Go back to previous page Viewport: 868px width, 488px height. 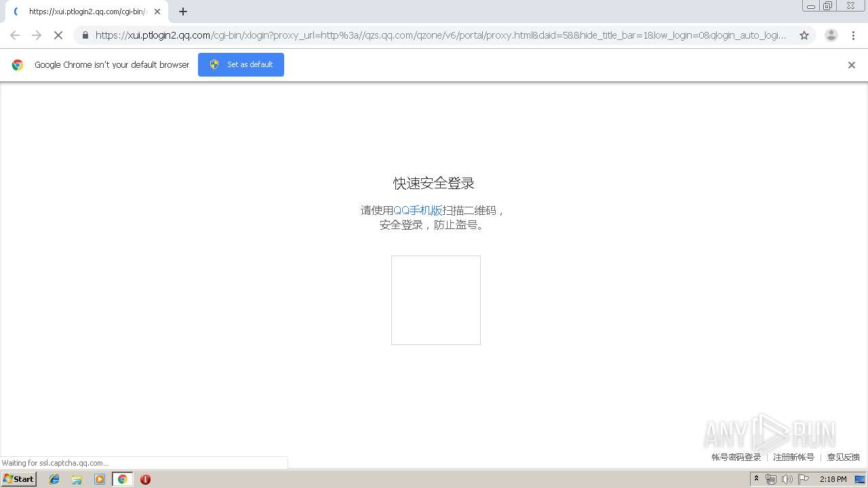(x=15, y=35)
